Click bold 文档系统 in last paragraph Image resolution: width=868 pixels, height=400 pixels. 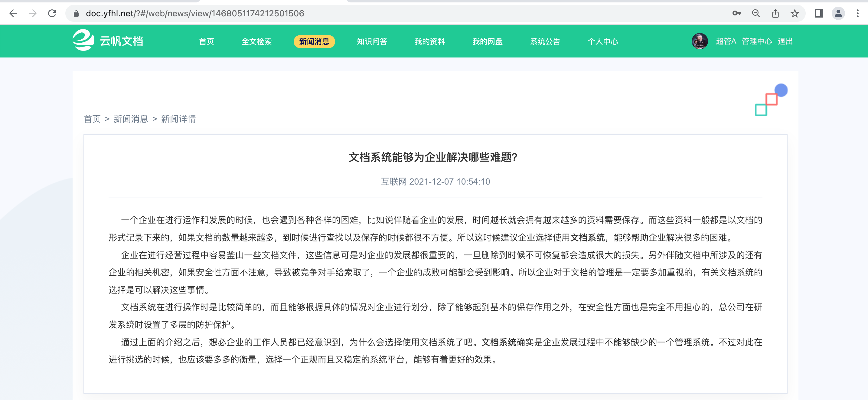[x=499, y=343]
